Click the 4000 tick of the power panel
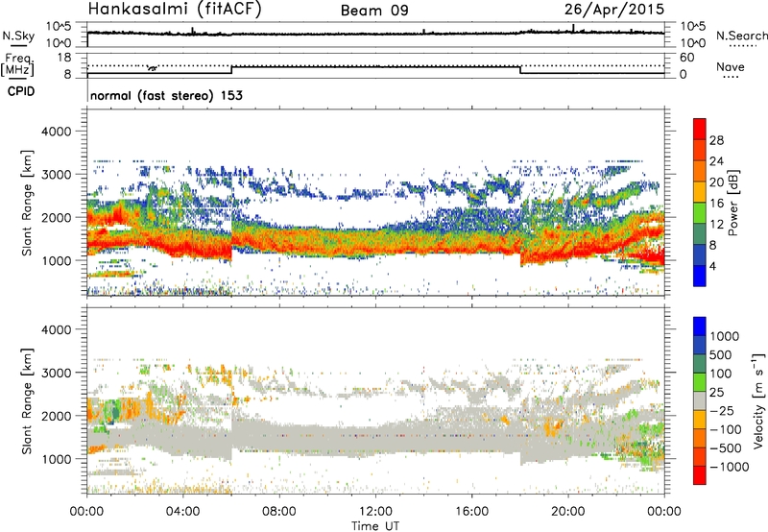 56,132
